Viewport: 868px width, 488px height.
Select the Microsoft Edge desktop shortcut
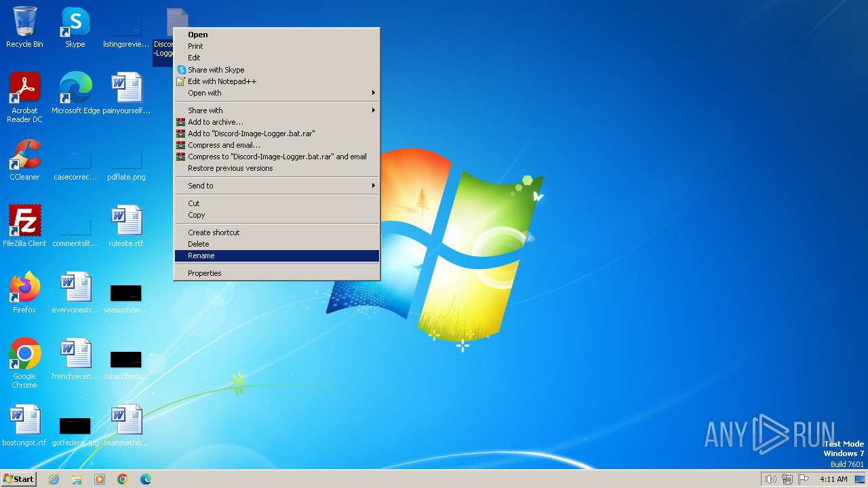pyautogui.click(x=75, y=94)
